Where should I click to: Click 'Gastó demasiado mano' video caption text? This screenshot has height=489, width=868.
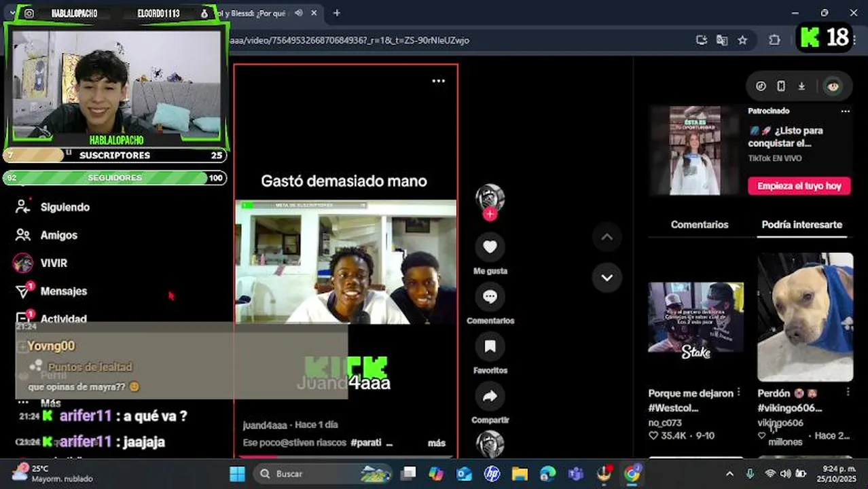344,181
